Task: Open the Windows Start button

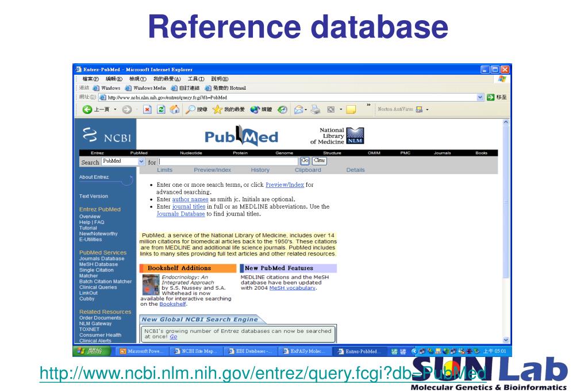Action: [x=92, y=351]
